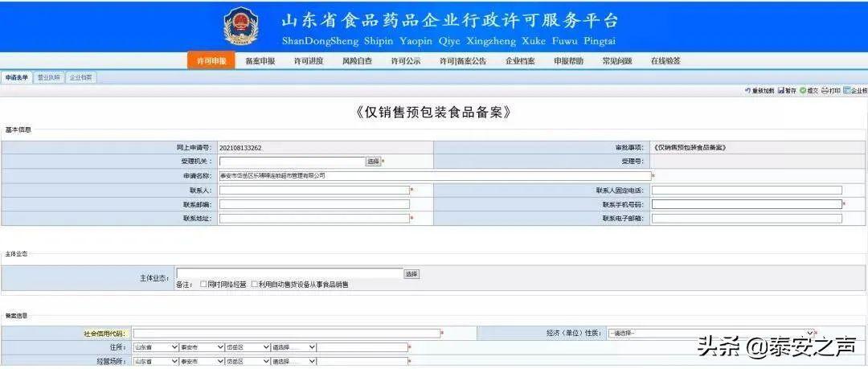Click the 暂存 save-draft icon

(780, 91)
